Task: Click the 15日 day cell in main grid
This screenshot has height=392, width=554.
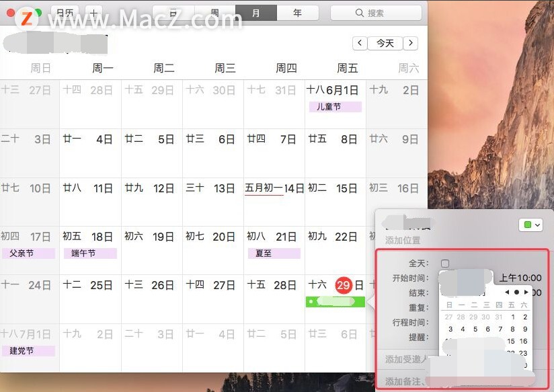Action: tap(335, 202)
